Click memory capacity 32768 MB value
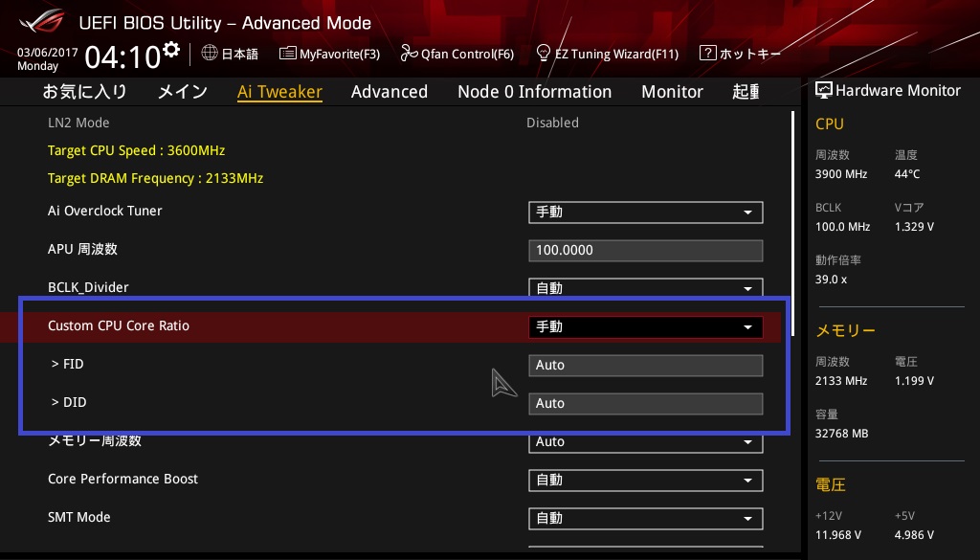The image size is (980, 560). [x=842, y=433]
